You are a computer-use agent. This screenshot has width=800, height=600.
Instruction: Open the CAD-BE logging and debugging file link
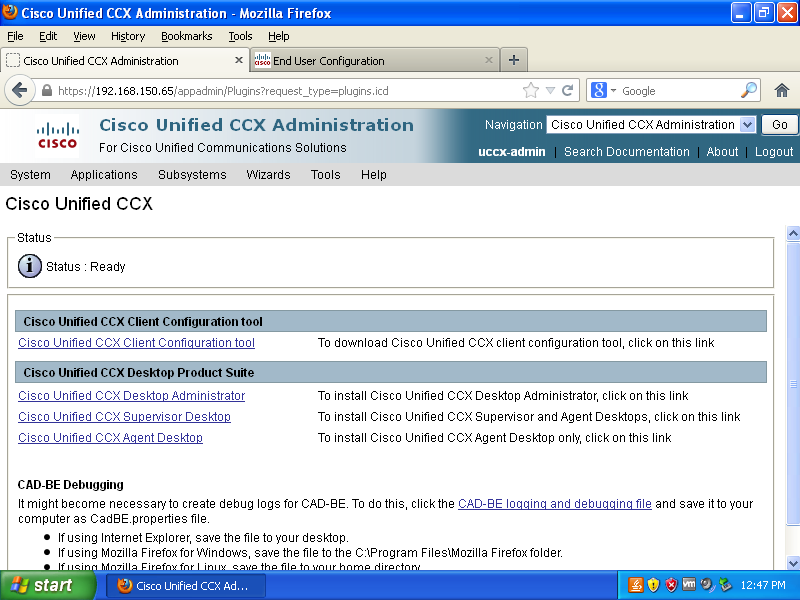(555, 504)
